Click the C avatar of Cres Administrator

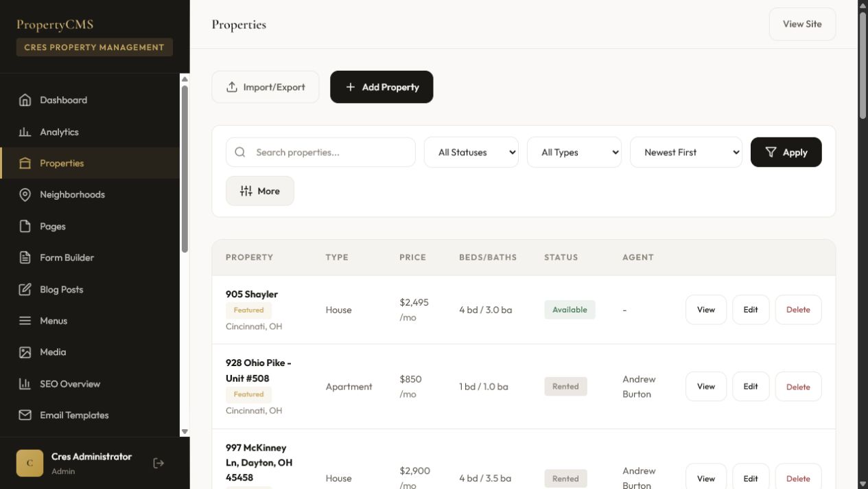[30, 463]
